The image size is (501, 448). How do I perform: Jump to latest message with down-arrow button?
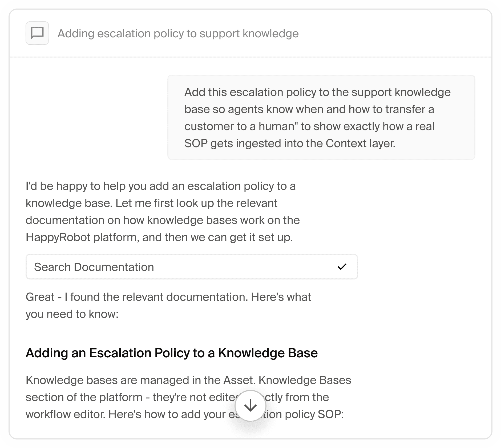(250, 406)
